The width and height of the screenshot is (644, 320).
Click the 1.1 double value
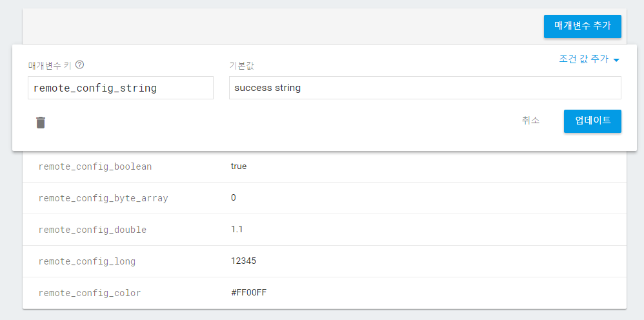pos(237,230)
